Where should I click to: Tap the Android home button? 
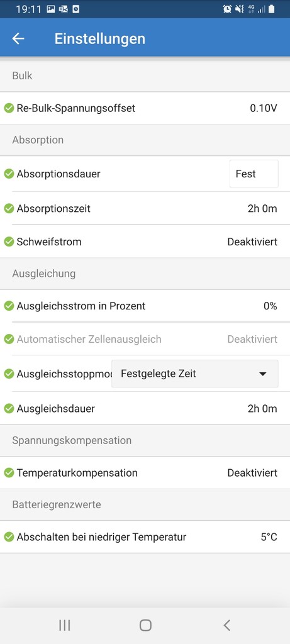(x=145, y=626)
